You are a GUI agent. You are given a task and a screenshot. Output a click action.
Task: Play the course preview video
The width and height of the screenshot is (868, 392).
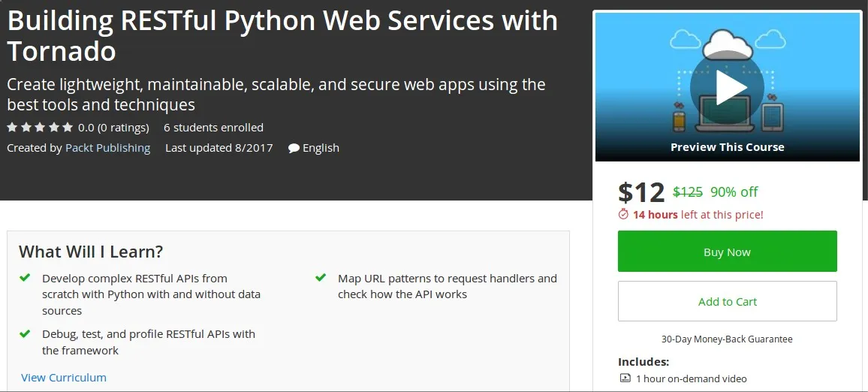pos(726,88)
